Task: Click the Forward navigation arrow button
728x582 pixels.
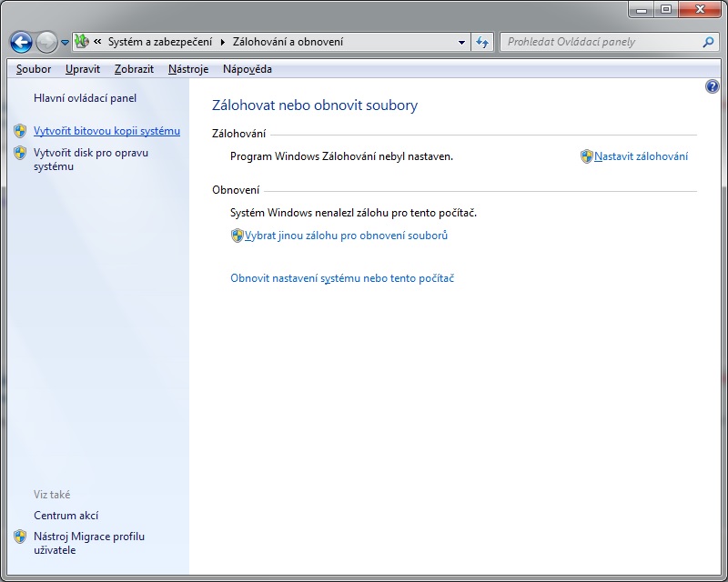Action: click(x=46, y=42)
